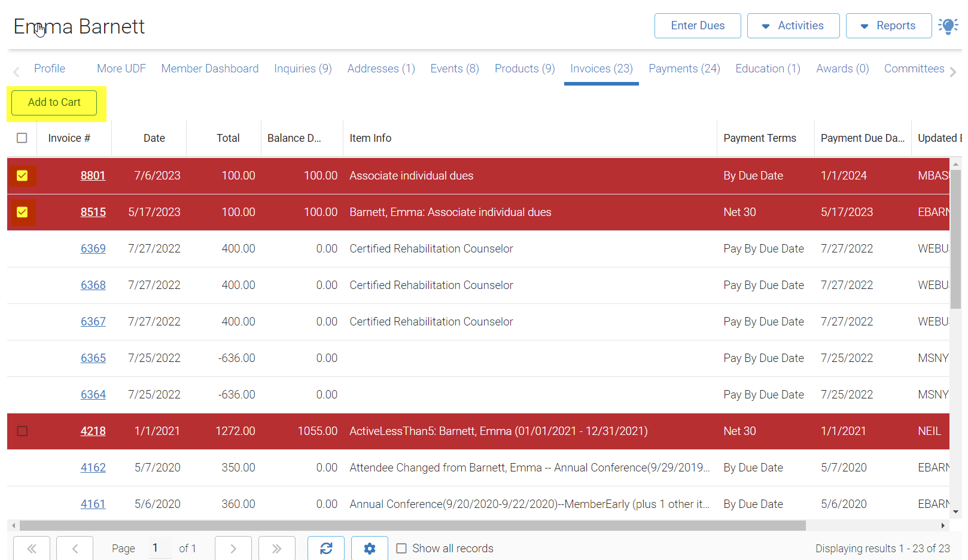Click the horizontal scrollbar right arrow

pyautogui.click(x=943, y=525)
